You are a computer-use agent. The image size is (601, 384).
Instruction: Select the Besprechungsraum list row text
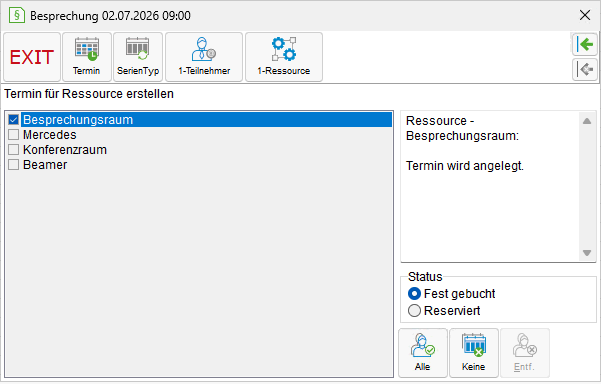(78, 120)
